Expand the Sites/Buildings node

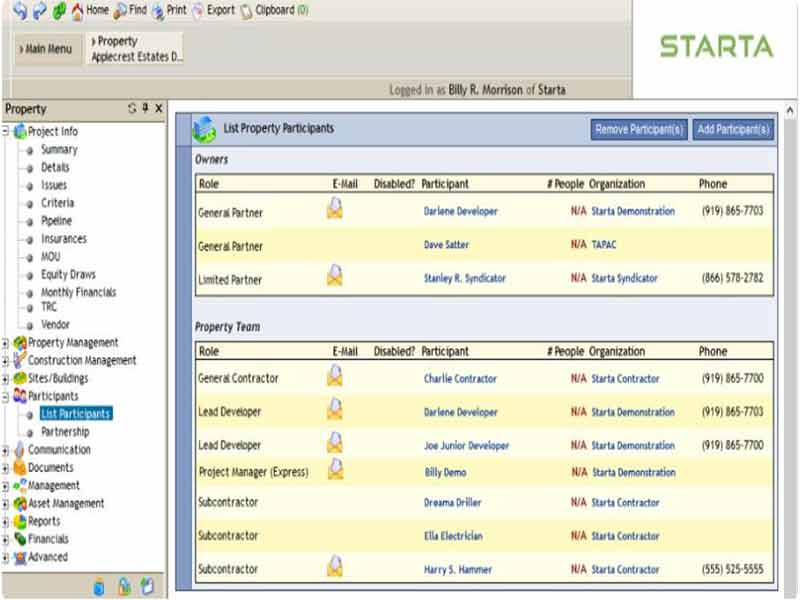(5, 379)
